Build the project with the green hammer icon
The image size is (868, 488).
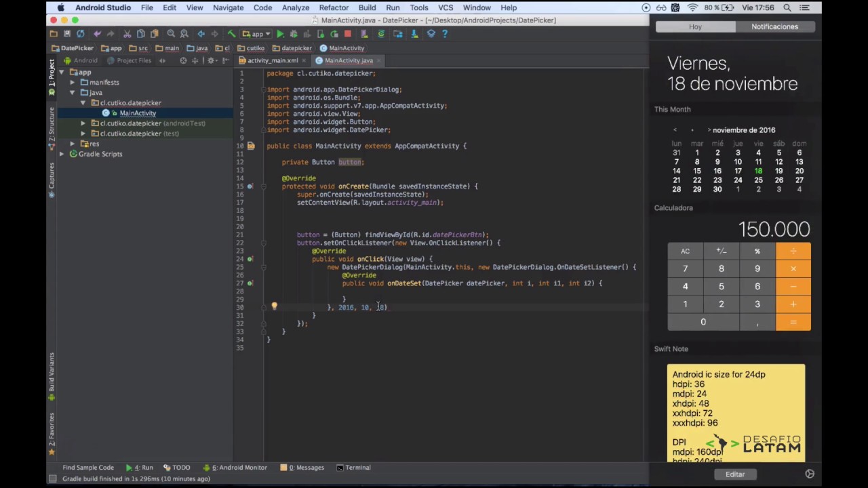point(231,34)
